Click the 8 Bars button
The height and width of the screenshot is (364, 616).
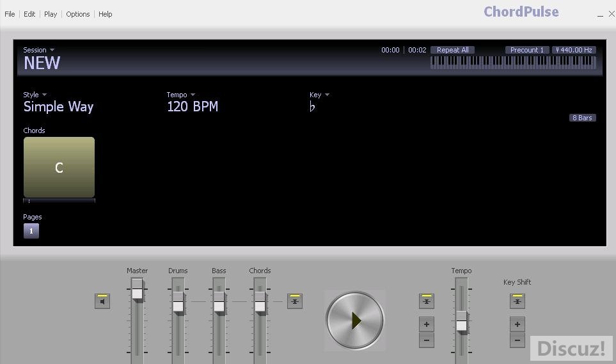coord(582,118)
